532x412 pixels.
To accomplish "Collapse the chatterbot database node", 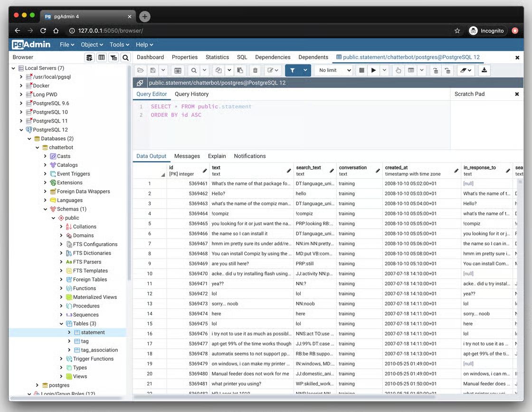I will [x=38, y=148].
